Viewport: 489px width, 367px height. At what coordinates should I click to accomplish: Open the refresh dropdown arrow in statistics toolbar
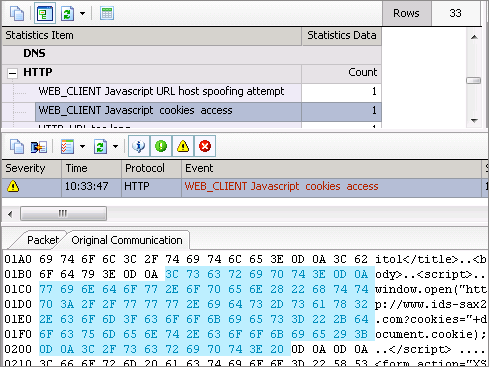pos(82,14)
